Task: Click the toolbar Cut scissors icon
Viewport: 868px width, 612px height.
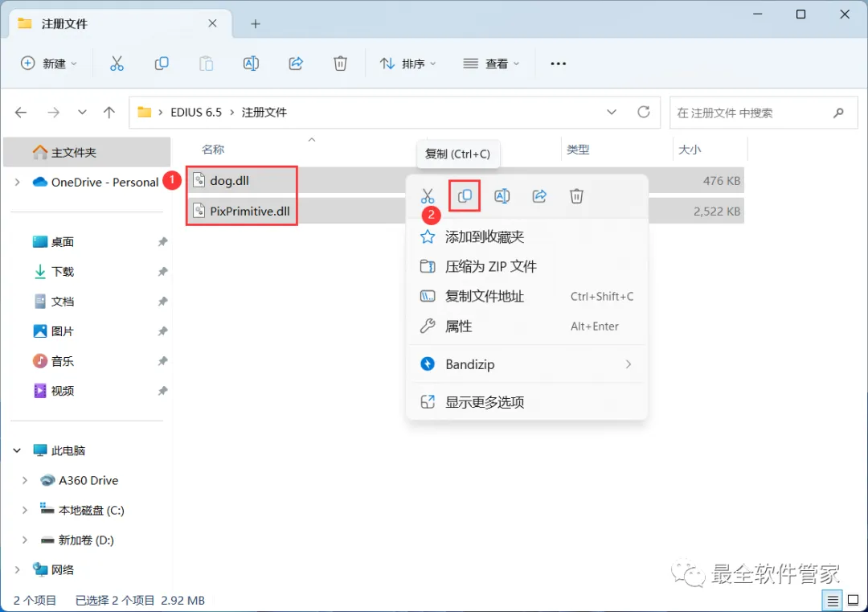Action: click(117, 64)
